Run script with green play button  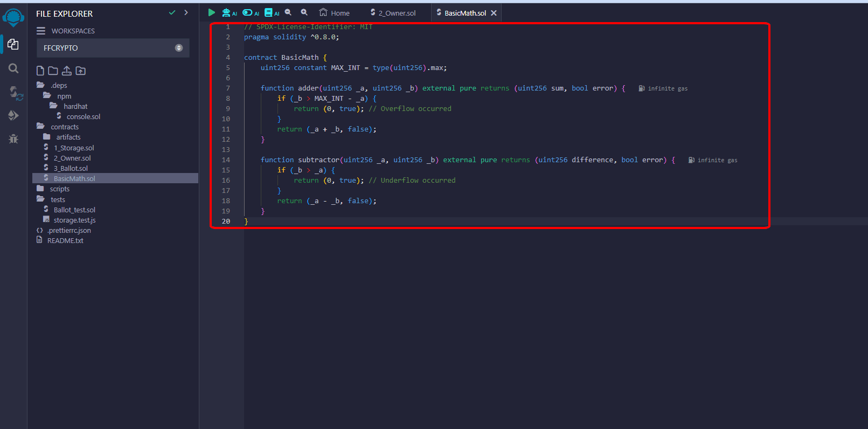click(x=212, y=12)
